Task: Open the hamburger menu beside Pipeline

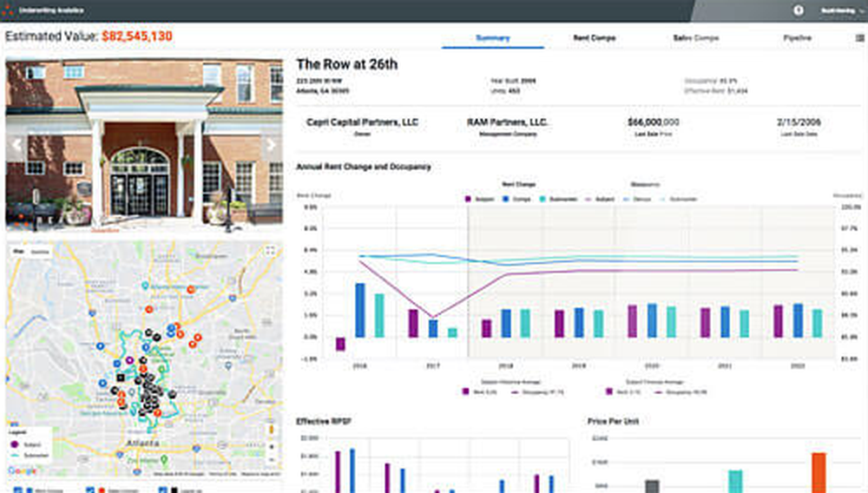Action: [x=859, y=38]
